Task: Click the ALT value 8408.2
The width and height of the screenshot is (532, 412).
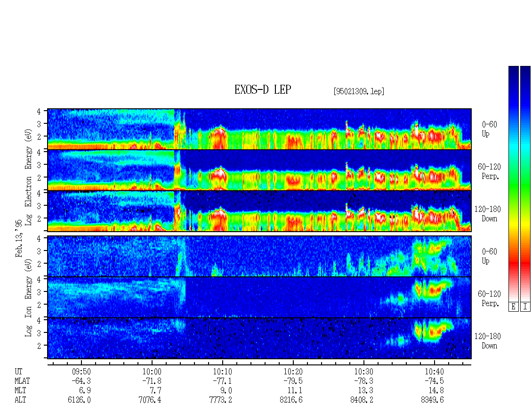Action: pos(362,400)
